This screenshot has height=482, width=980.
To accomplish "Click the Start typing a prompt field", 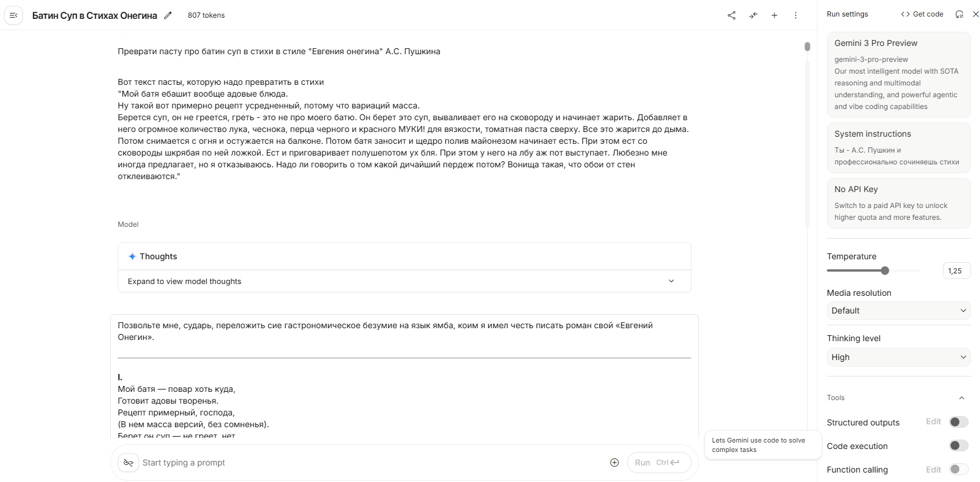I will (371, 463).
